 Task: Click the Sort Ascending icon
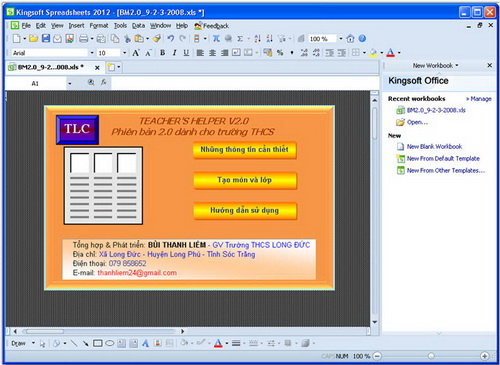[257, 39]
